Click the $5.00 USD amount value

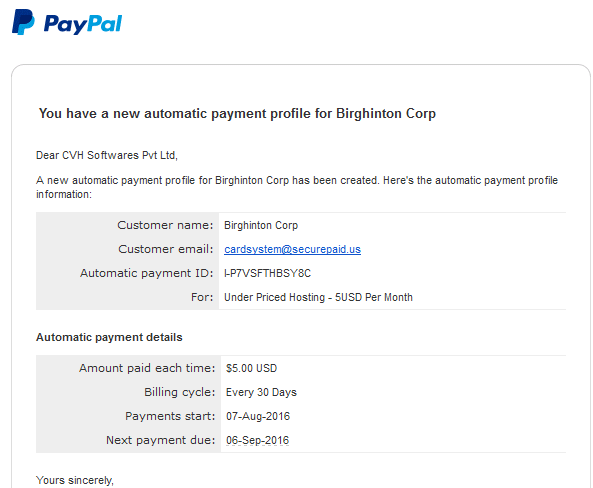pos(251,368)
